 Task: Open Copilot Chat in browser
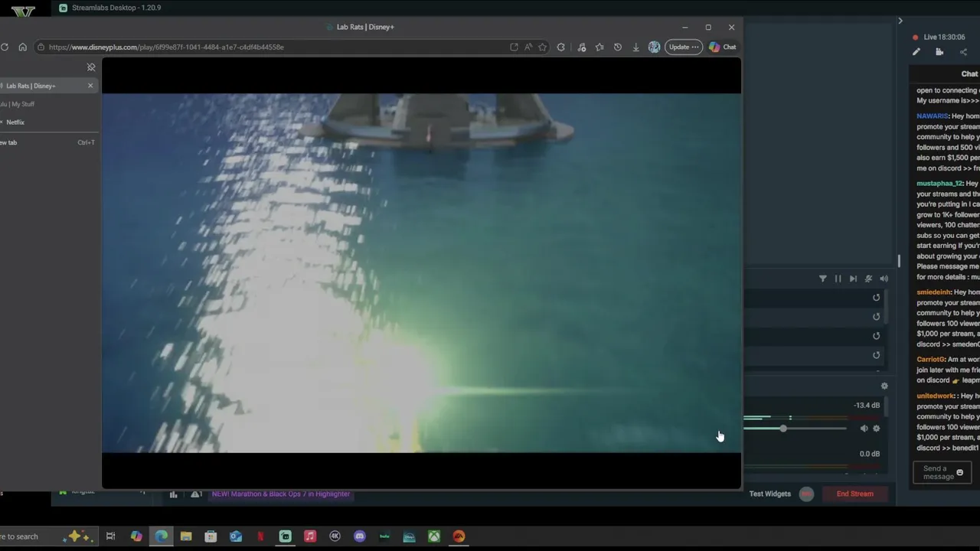[x=723, y=47]
